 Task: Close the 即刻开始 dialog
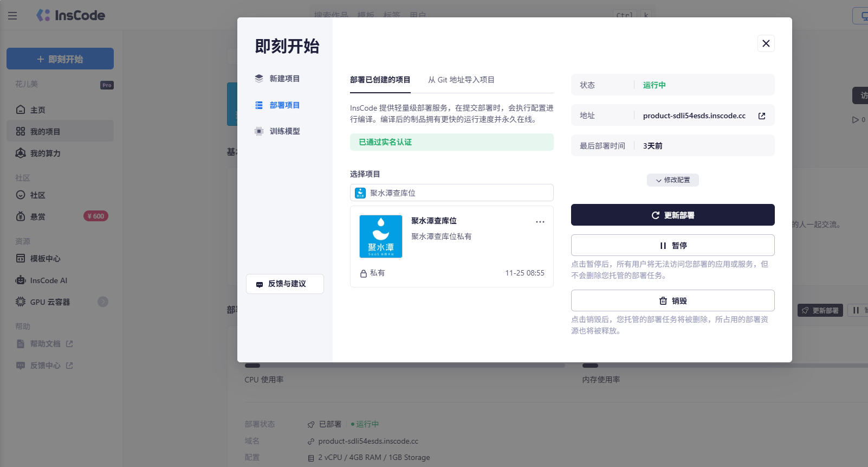[766, 43]
